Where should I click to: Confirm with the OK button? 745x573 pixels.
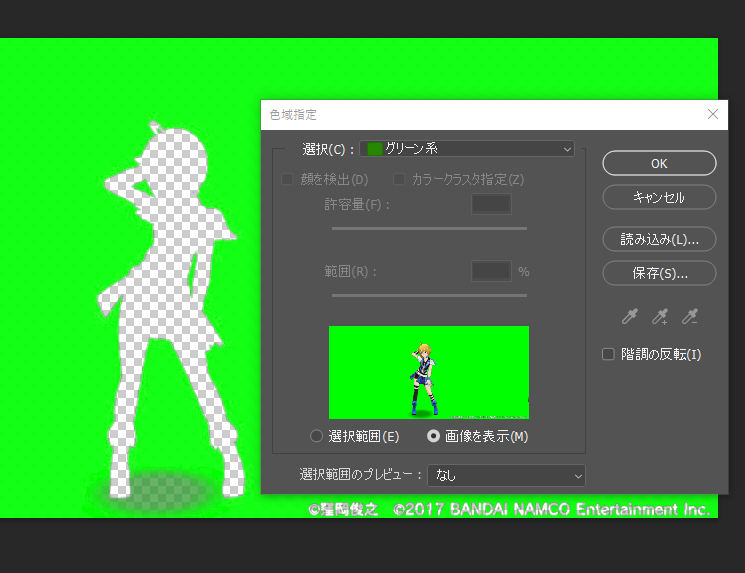pos(659,163)
